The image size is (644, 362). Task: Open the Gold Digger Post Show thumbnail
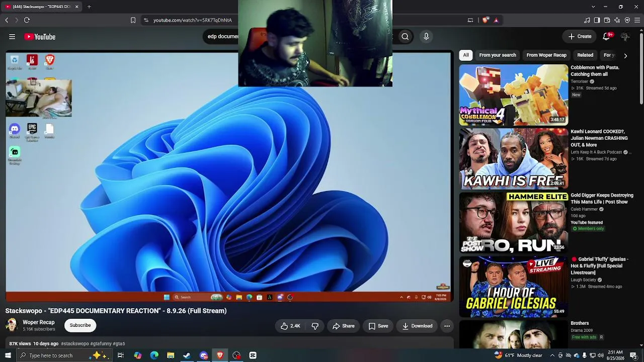(x=513, y=223)
